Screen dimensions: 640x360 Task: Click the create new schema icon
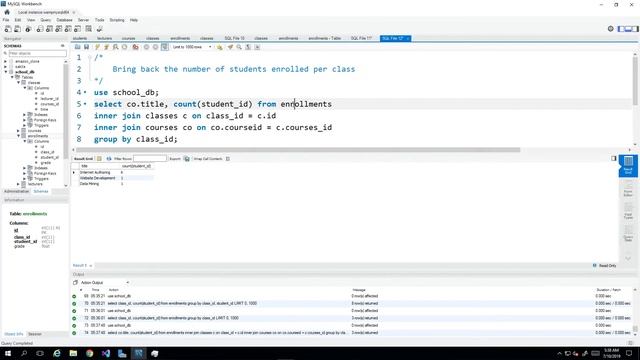tap(40, 29)
